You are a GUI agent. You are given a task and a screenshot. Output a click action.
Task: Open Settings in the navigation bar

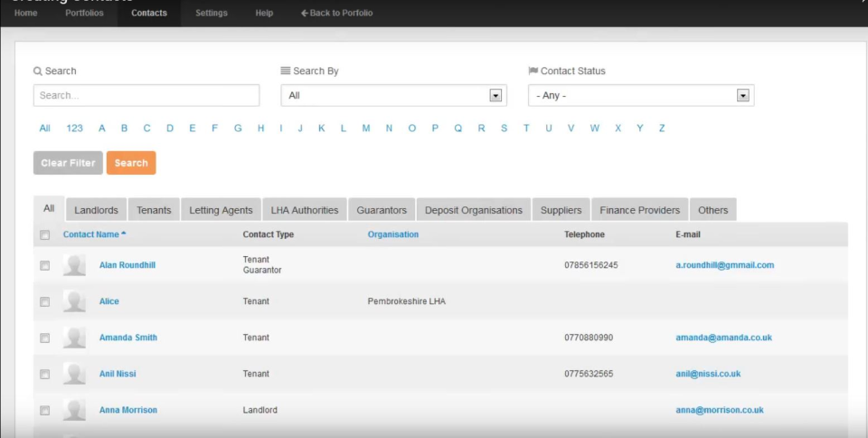click(211, 13)
